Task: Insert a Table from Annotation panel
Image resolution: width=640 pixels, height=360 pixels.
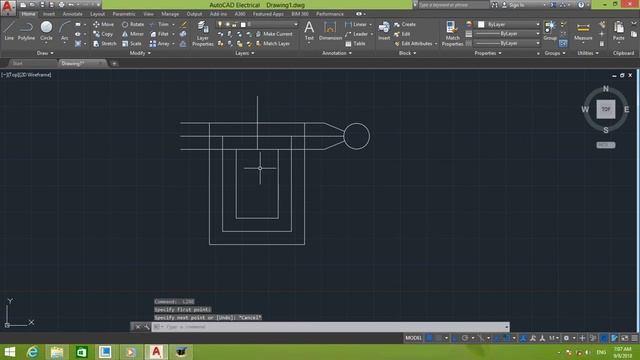Action: click(355, 43)
